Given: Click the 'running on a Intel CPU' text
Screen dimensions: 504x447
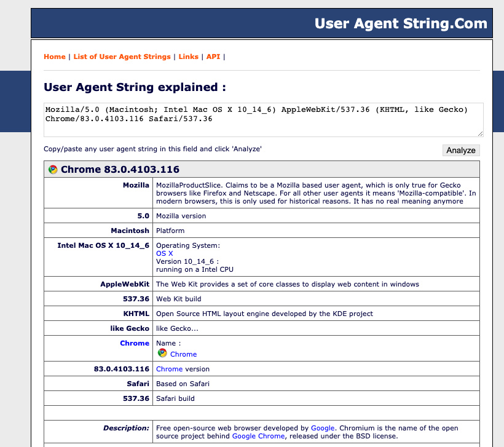Looking at the screenshot, I should 195,269.
